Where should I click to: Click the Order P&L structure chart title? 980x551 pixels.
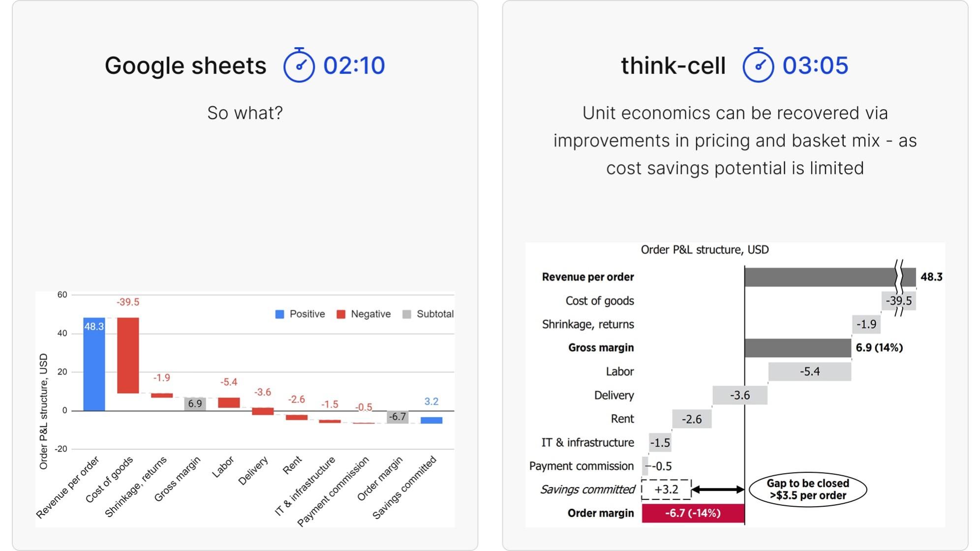(x=704, y=250)
